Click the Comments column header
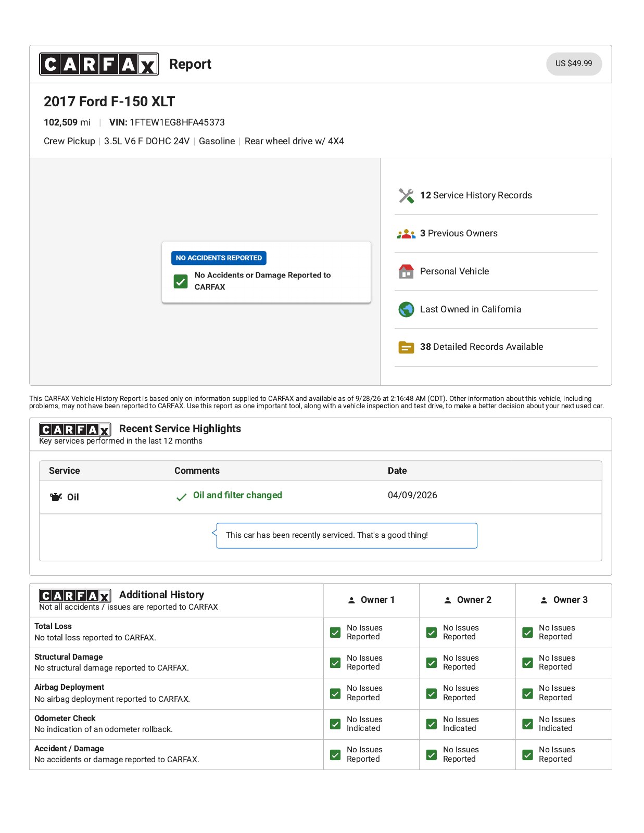Viewport: 644px width, 833px height. tap(197, 471)
